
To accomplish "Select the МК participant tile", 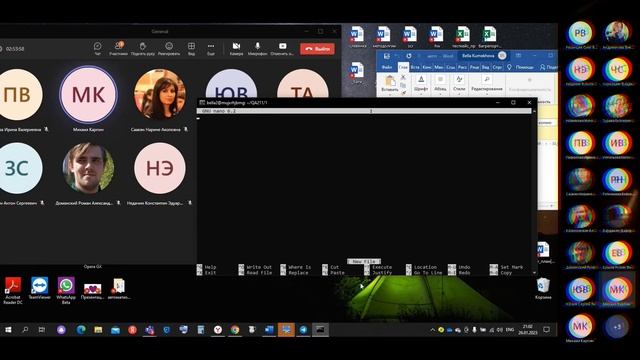I will 88,95.
